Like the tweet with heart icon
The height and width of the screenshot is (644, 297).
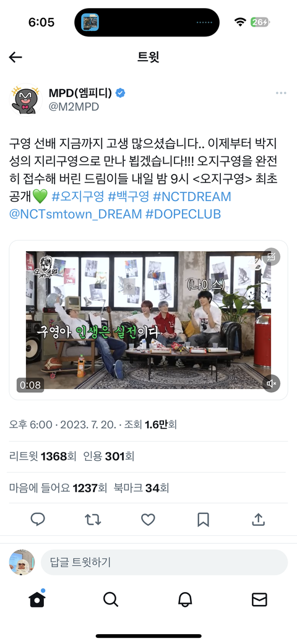148,520
